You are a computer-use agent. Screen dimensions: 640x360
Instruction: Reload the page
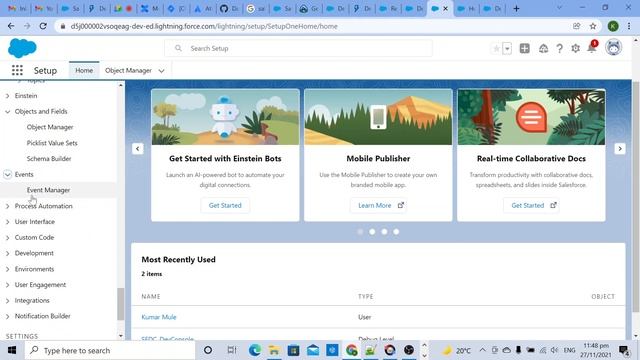tap(43, 26)
